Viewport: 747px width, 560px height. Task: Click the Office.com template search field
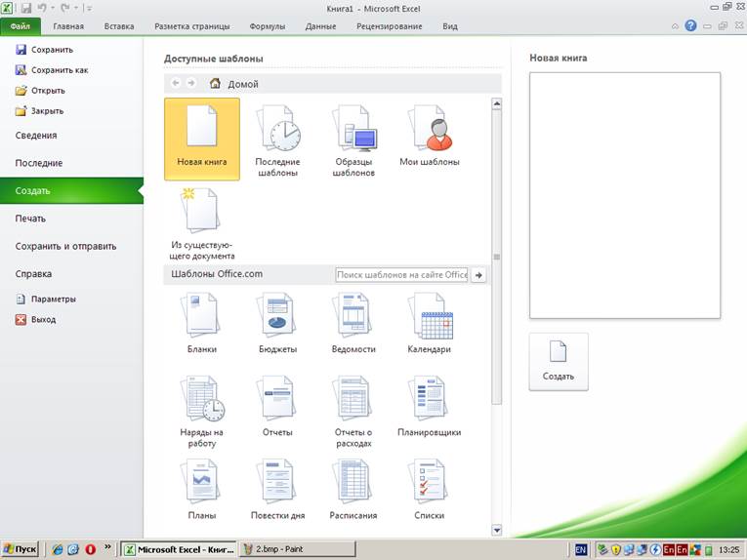point(401,275)
